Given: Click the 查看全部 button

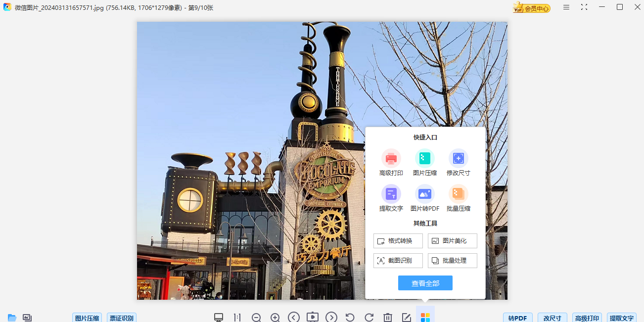Looking at the screenshot, I should click(425, 283).
